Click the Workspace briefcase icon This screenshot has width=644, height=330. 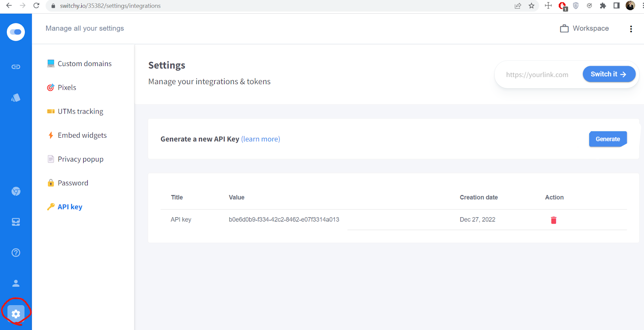coord(564,29)
